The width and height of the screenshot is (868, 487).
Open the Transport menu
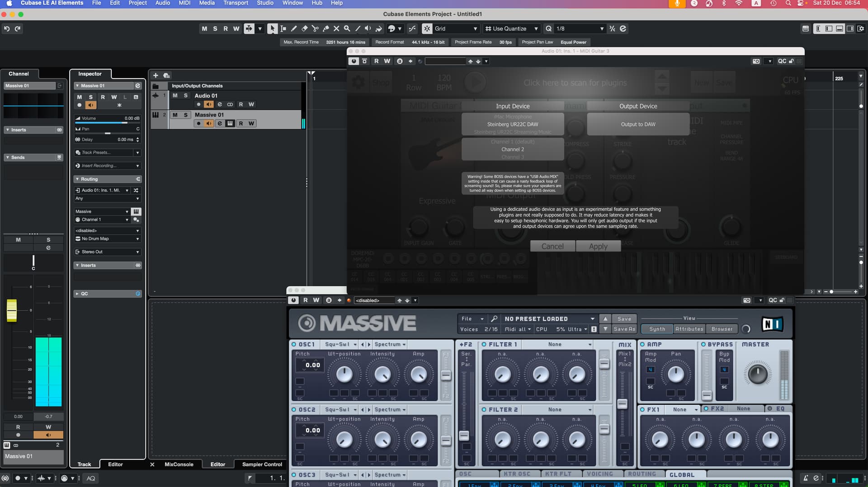236,3
